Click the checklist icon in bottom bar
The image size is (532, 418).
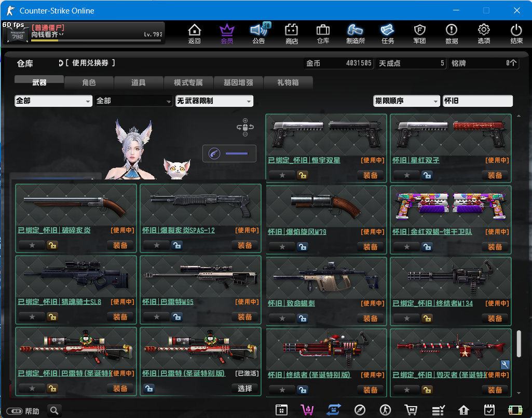tap(438, 410)
